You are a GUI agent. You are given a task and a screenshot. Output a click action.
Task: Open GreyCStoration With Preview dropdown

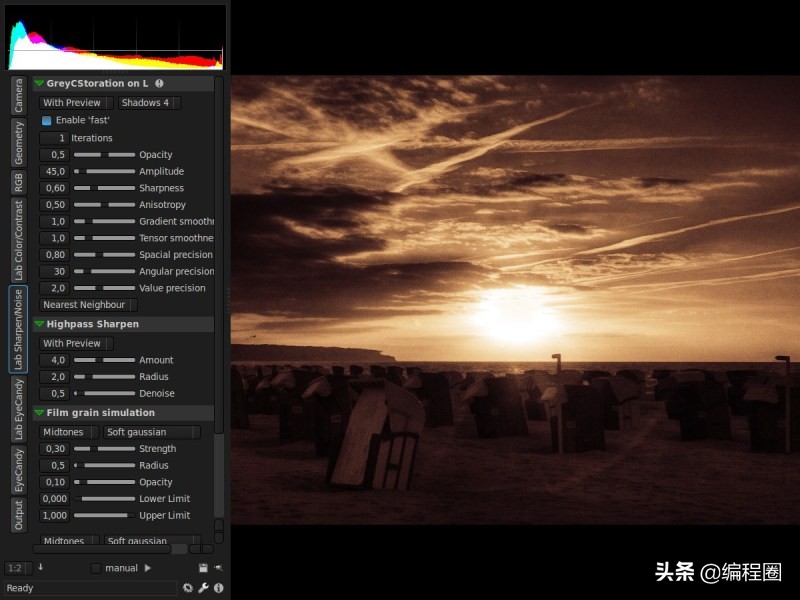pos(76,103)
